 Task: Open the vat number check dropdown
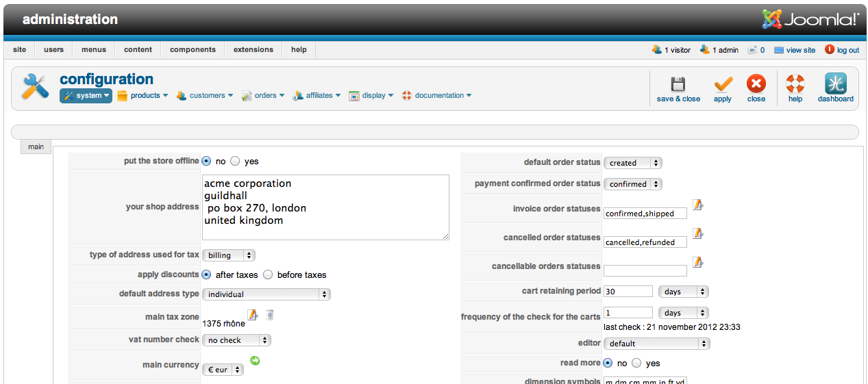pos(236,340)
